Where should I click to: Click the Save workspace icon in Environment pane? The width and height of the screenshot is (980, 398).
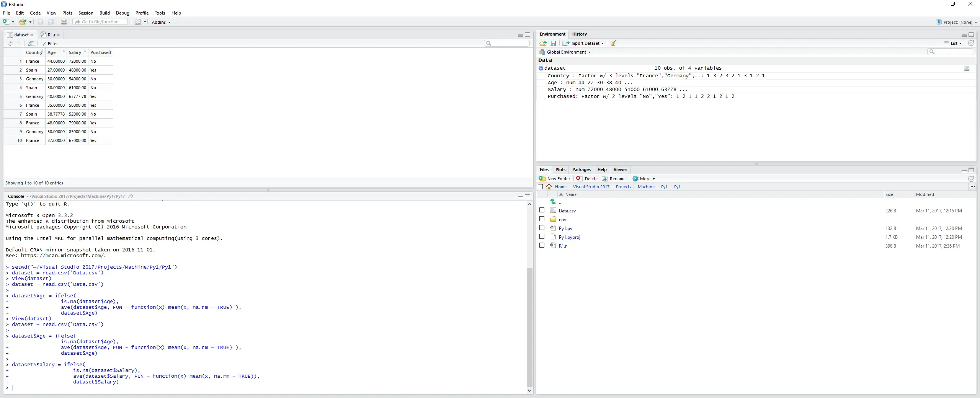coord(553,43)
